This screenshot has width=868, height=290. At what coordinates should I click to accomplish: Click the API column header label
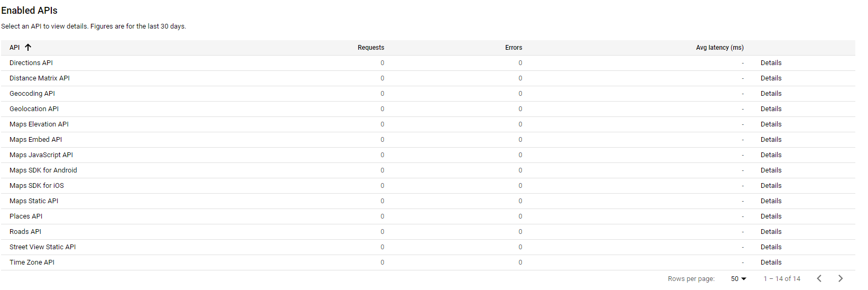tap(15, 48)
